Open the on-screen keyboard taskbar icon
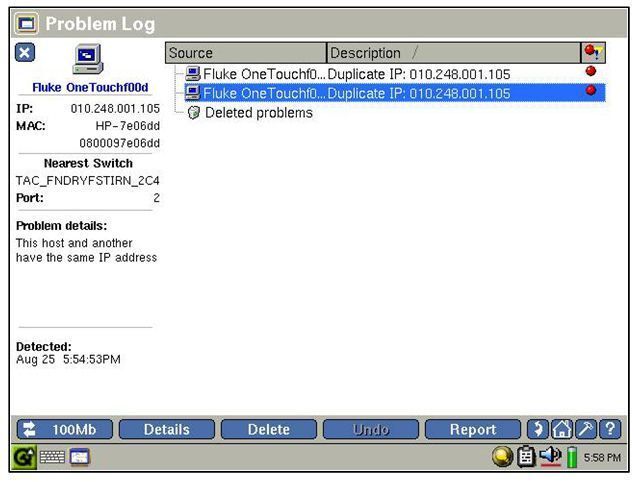The image size is (636, 482). pyautogui.click(x=52, y=458)
